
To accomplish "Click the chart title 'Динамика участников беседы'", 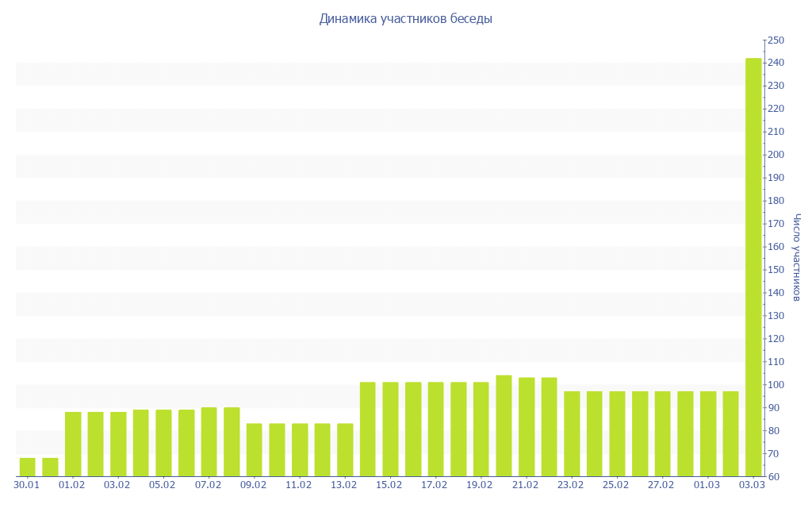I will pyautogui.click(x=405, y=19).
